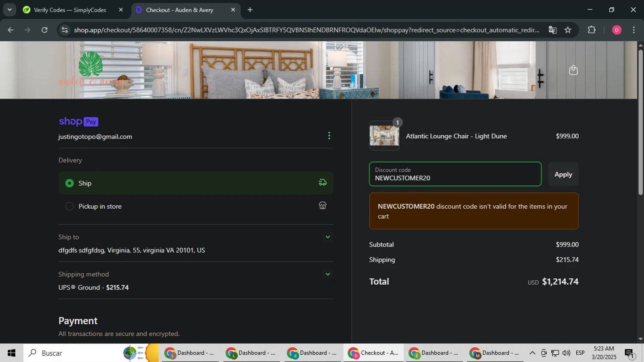This screenshot has width=644, height=362.
Task: Click the Discount code input field
Action: pos(455,174)
